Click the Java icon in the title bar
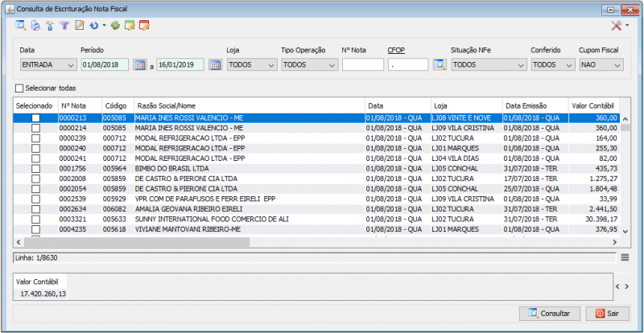This screenshot has height=333, width=644. pyautogui.click(x=10, y=9)
